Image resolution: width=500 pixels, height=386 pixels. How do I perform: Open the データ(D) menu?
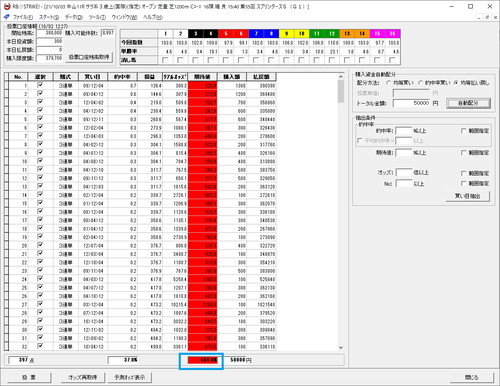(74, 17)
